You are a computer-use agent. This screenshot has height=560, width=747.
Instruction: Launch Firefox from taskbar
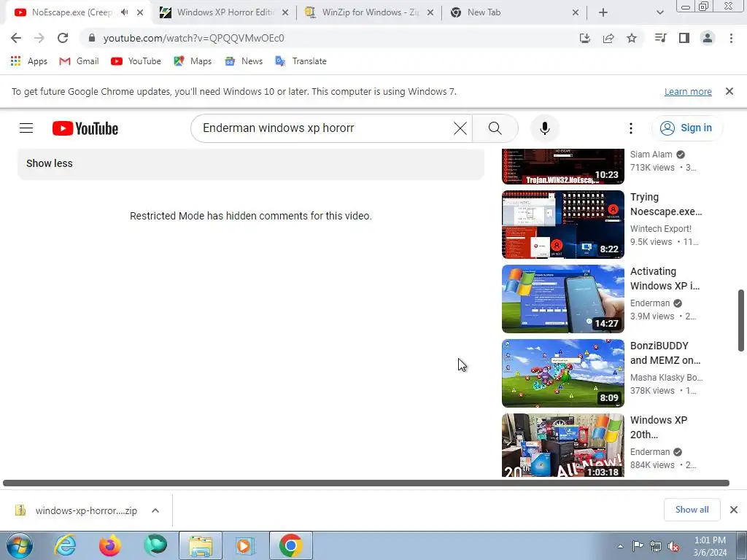pos(110,545)
